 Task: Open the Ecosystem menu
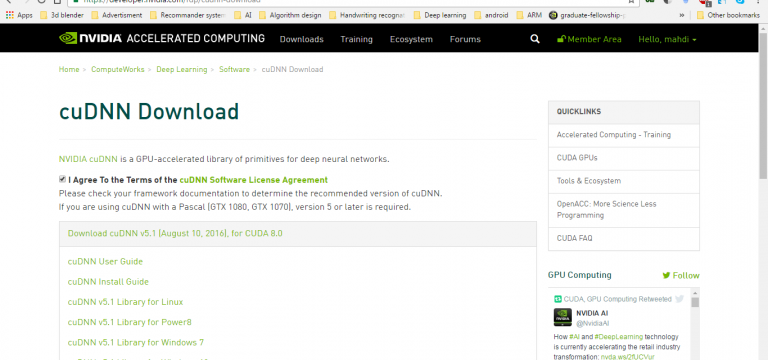point(411,39)
